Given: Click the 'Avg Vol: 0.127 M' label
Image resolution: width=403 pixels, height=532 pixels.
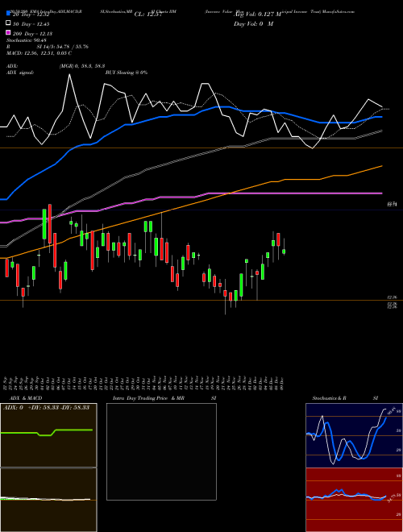Looking at the screenshot, I should pyautogui.click(x=257, y=15).
